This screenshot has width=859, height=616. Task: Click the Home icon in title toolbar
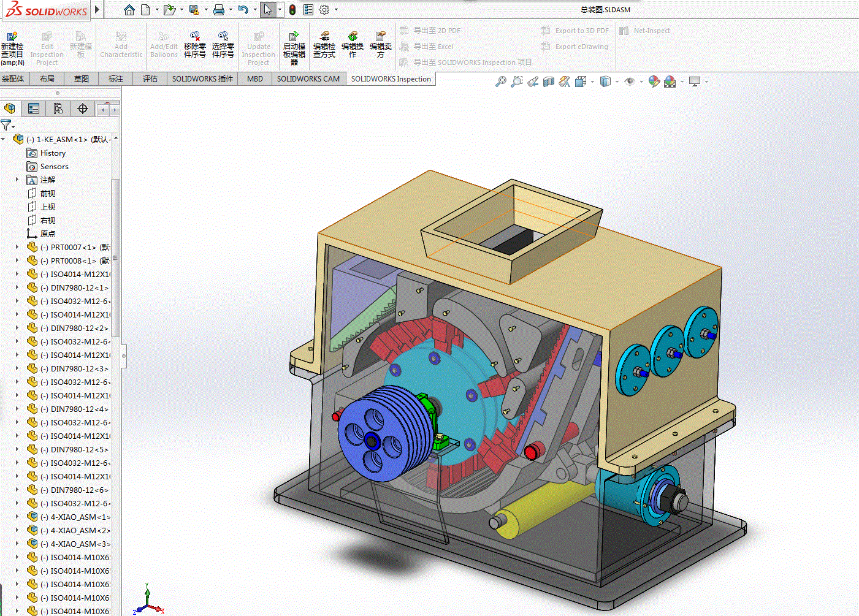tap(129, 10)
